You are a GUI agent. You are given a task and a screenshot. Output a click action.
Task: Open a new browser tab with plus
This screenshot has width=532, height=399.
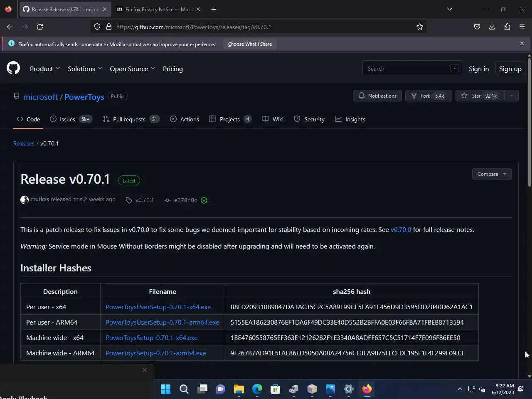214,9
